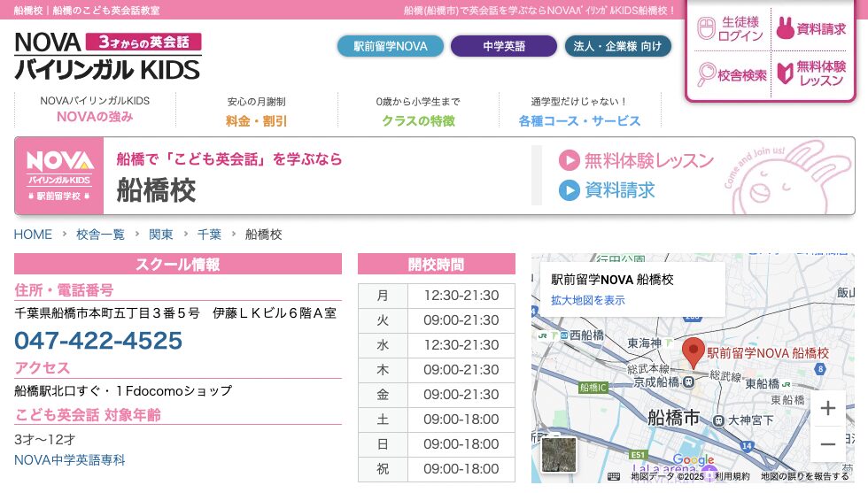Click the 資料請求 rabbit icon in top panel
The width and height of the screenshot is (868, 493).
pyautogui.click(x=785, y=27)
